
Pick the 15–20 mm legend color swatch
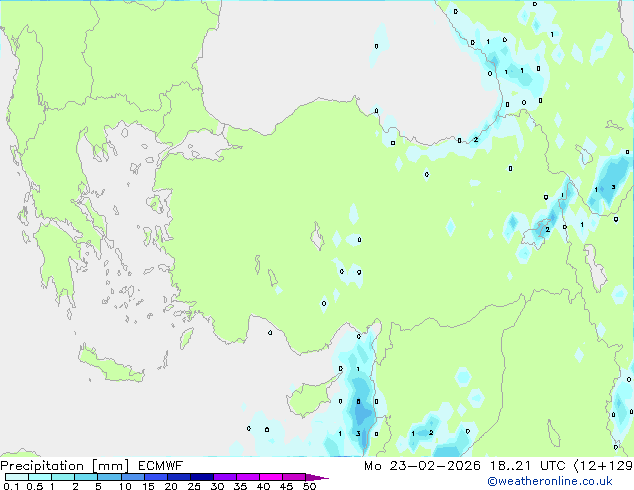tap(156, 477)
